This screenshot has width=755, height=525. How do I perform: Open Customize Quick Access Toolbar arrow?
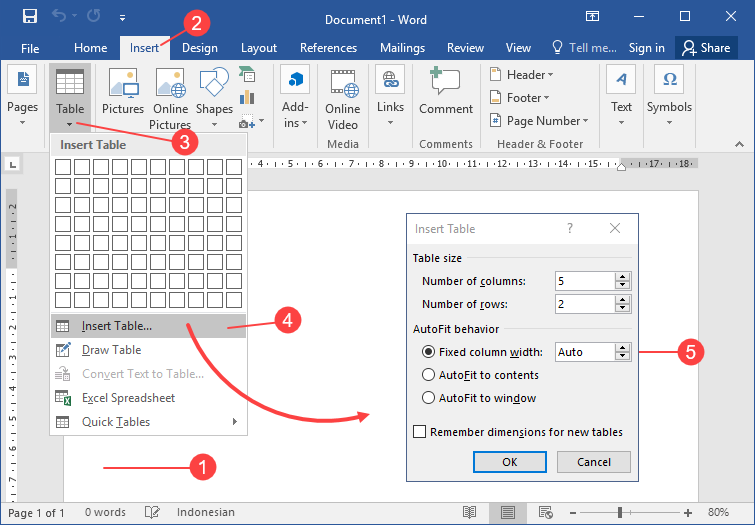[122, 18]
